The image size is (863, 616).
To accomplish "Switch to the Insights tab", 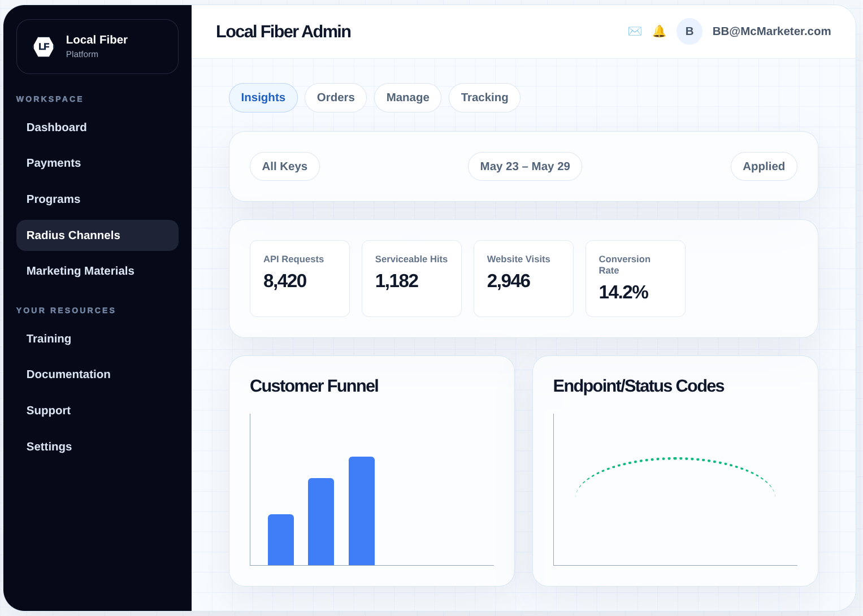I will pyautogui.click(x=263, y=98).
